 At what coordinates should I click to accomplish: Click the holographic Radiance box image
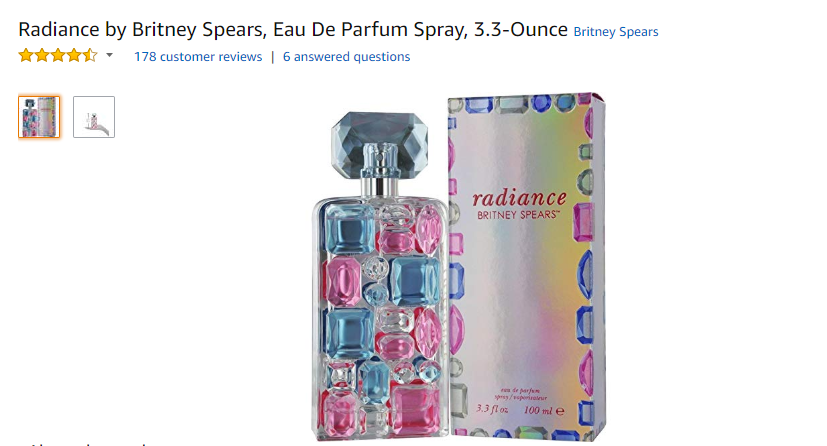(x=526, y=266)
